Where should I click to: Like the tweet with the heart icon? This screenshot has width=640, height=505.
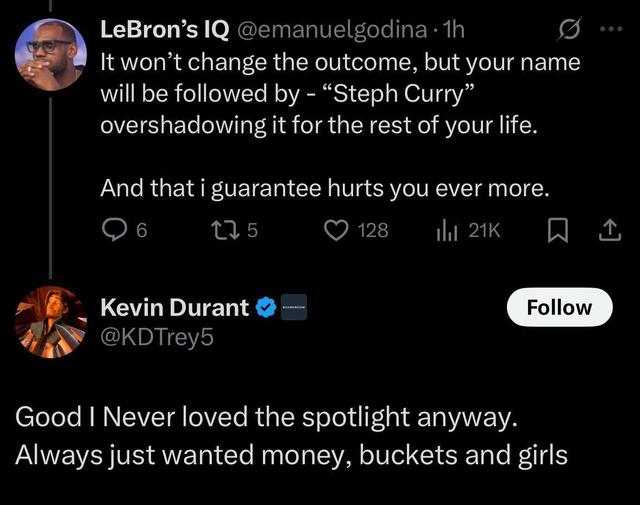point(336,231)
